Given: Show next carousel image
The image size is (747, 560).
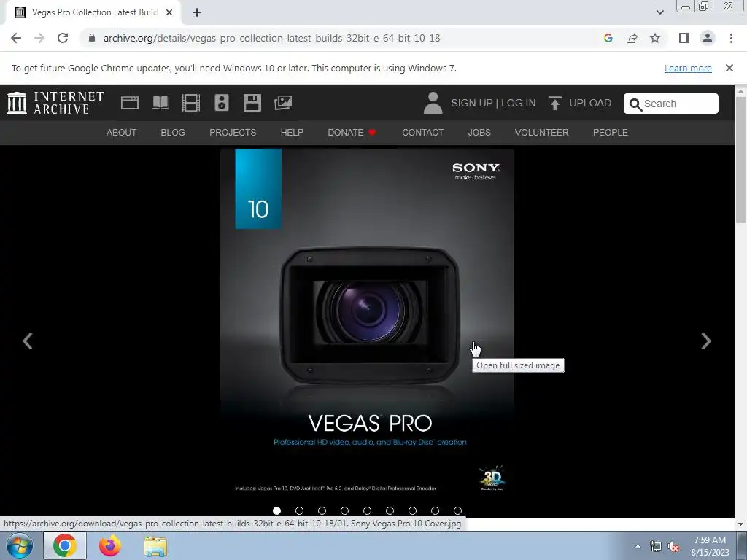Looking at the screenshot, I should pyautogui.click(x=706, y=341).
